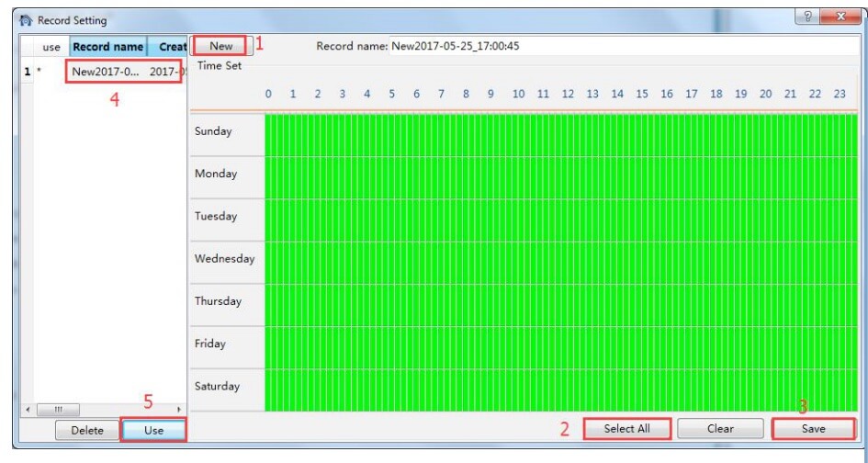
Task: Click hour 18 in the time header
Action: 716,94
